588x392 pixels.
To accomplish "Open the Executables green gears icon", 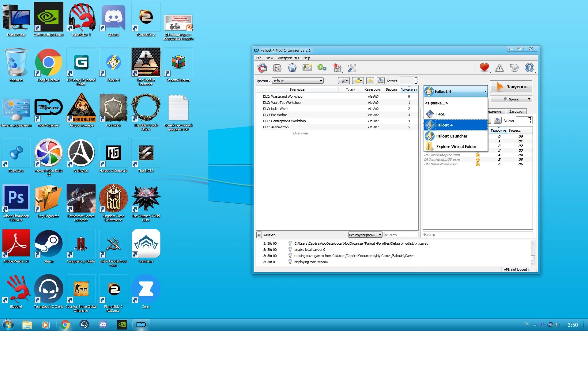I will [x=322, y=68].
